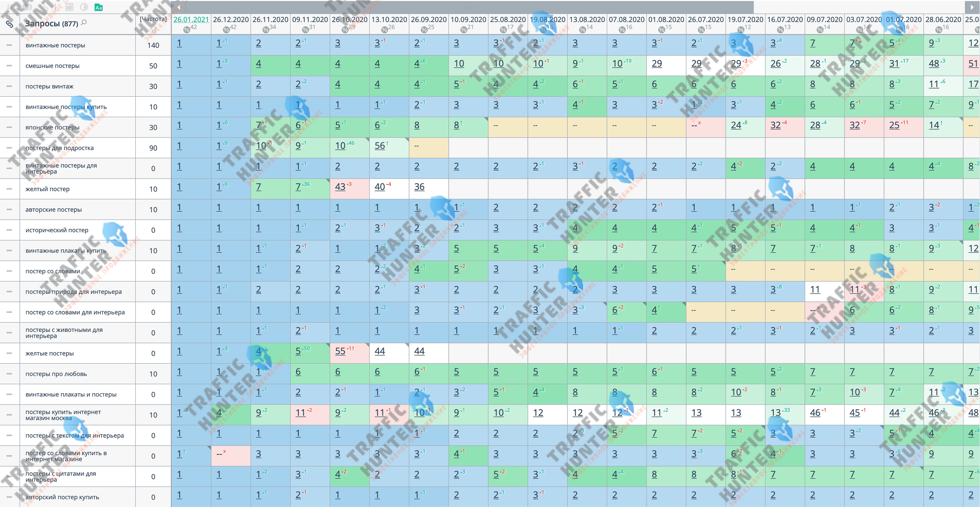This screenshot has width=980, height=508.
Task: Select the query исторический постер
Action: pos(57,230)
